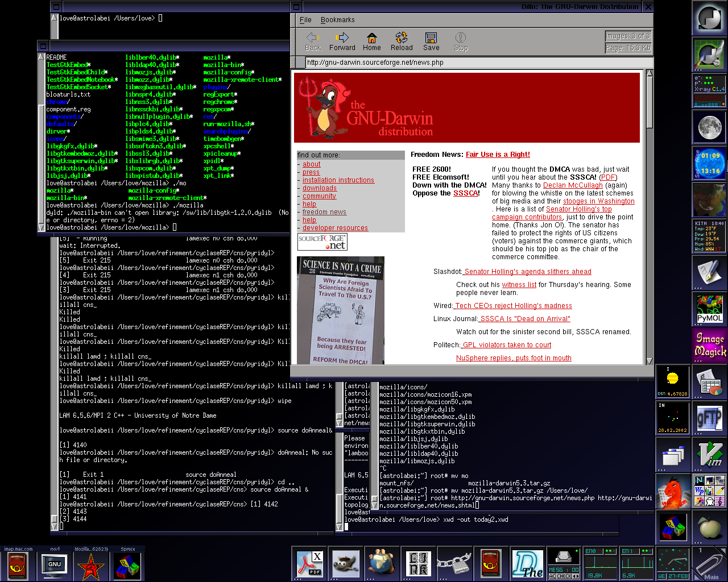Open the GNUstep preferences screwdriver icon
Viewport: 728px width, 582px height.
(x=709, y=55)
